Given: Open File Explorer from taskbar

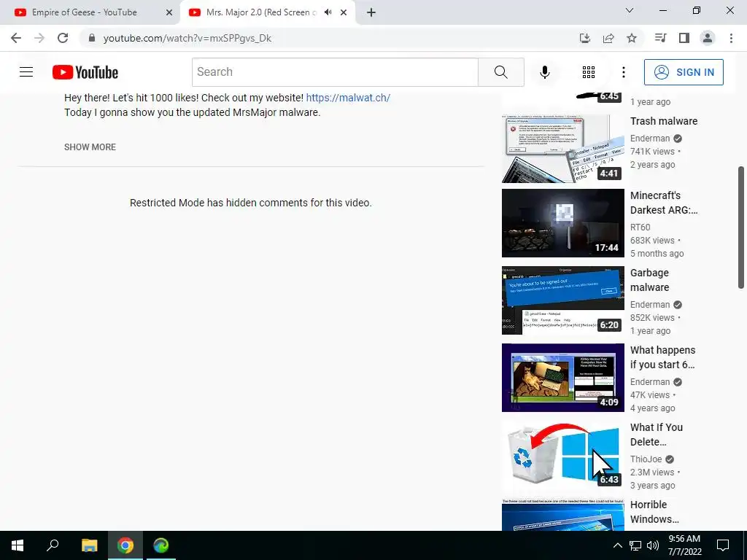Looking at the screenshot, I should tap(89, 545).
